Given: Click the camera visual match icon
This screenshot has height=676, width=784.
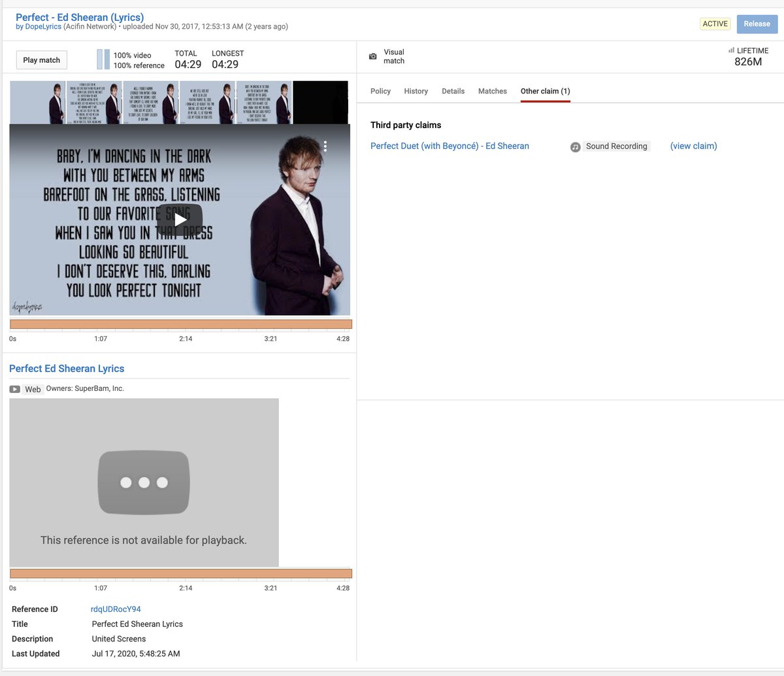Looking at the screenshot, I should [x=373, y=57].
